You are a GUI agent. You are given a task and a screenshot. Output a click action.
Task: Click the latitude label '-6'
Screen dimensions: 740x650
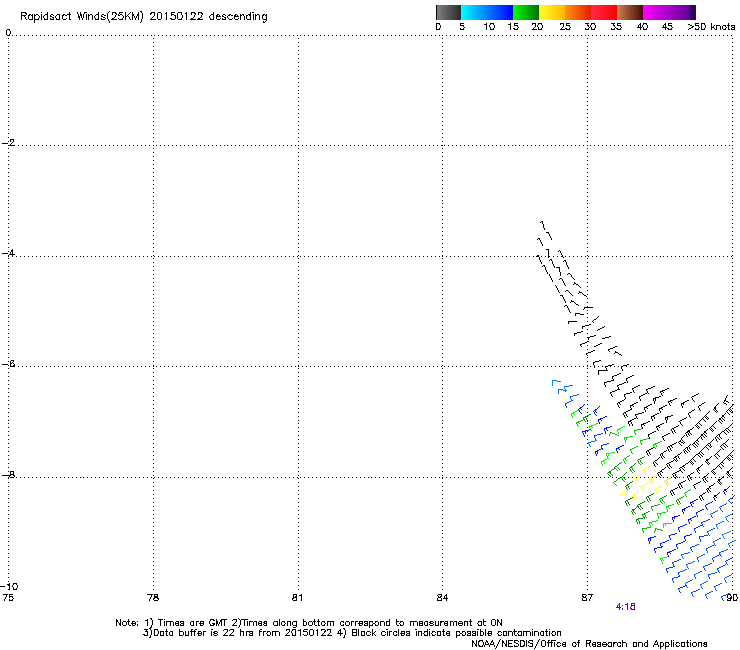(8, 364)
